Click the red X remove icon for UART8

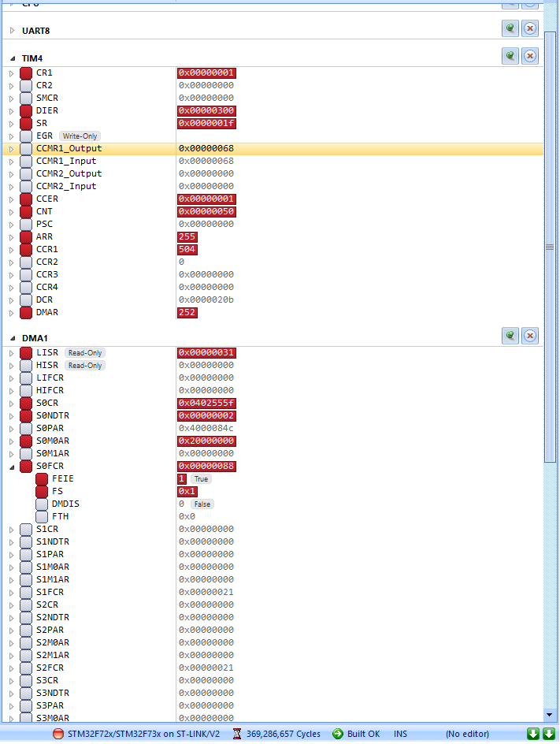pos(530,28)
